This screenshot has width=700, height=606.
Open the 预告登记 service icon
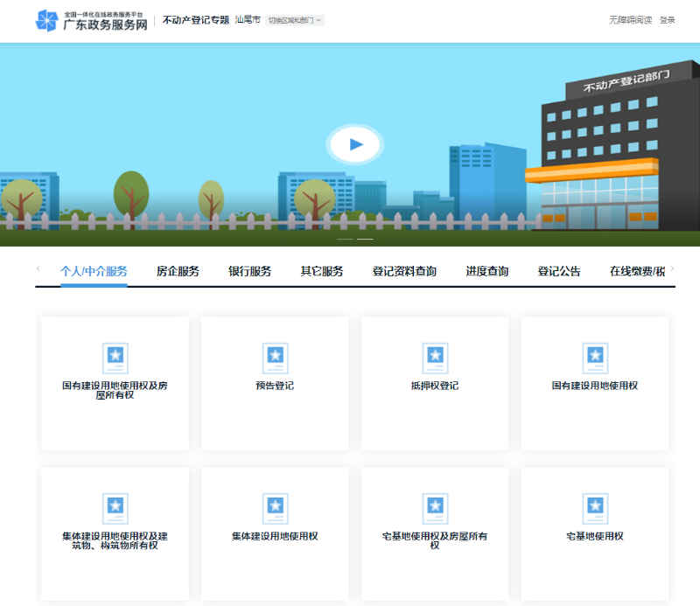pyautogui.click(x=275, y=358)
